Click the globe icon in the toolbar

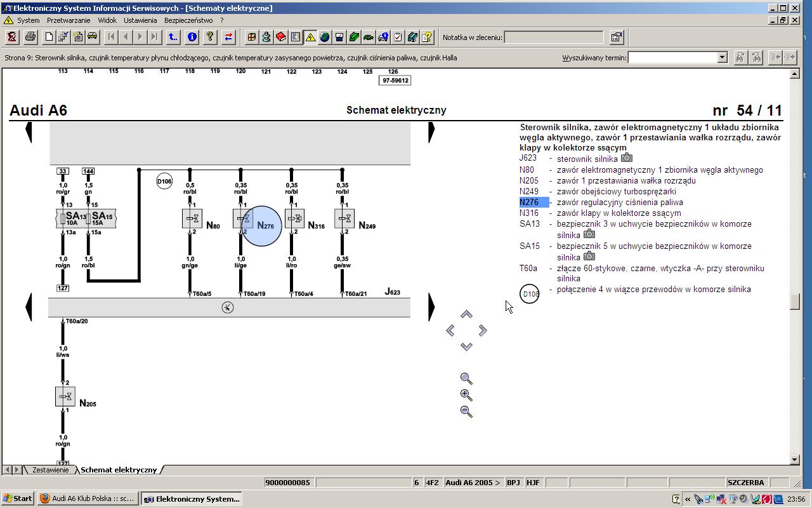point(325,37)
